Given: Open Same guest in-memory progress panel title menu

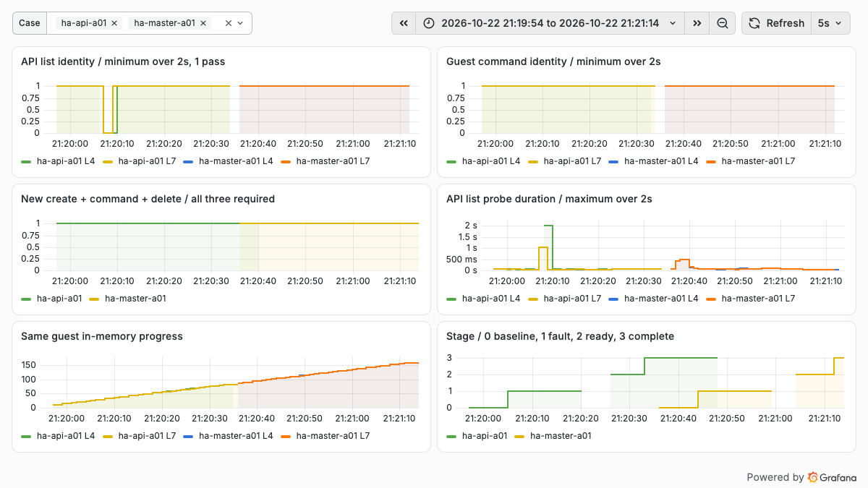Looking at the screenshot, I should click(x=101, y=336).
